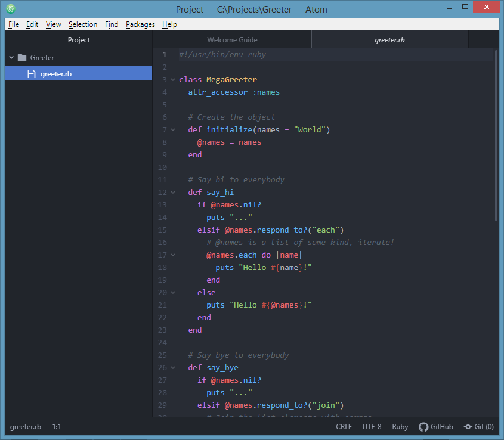Click respond_to?("join") on line 29

point(300,405)
